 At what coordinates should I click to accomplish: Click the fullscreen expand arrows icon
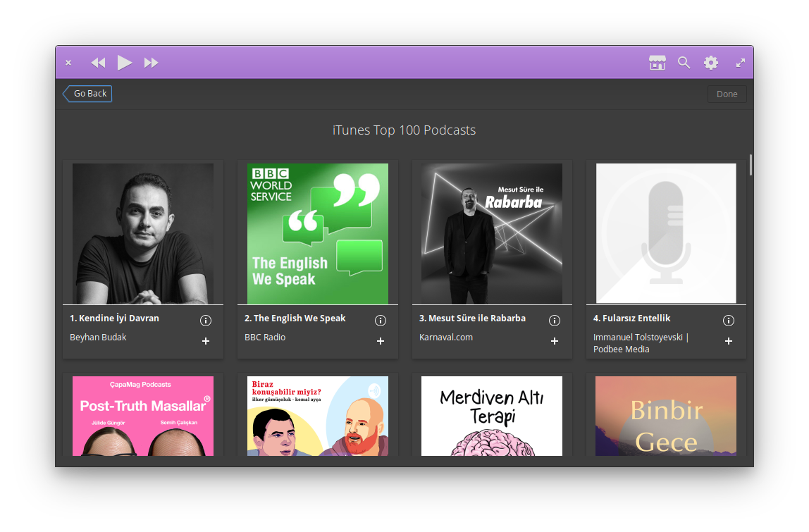point(741,63)
